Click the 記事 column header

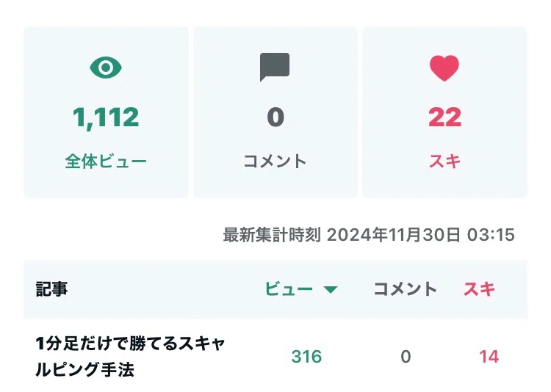[52, 289]
